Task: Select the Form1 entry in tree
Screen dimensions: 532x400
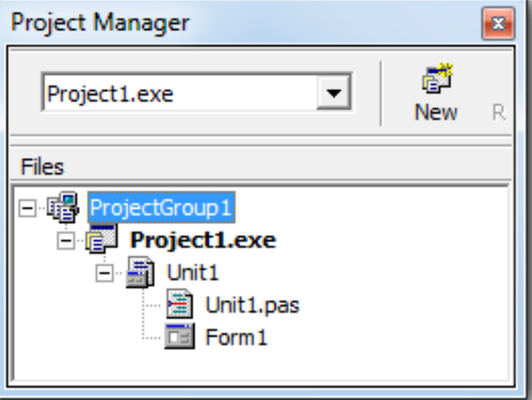Action: click(x=236, y=337)
